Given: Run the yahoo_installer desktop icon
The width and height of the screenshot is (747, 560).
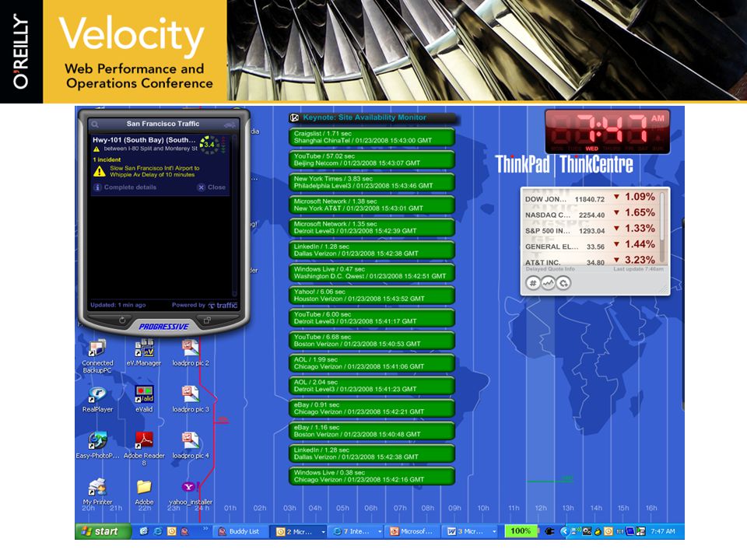Looking at the screenshot, I should coord(191,492).
